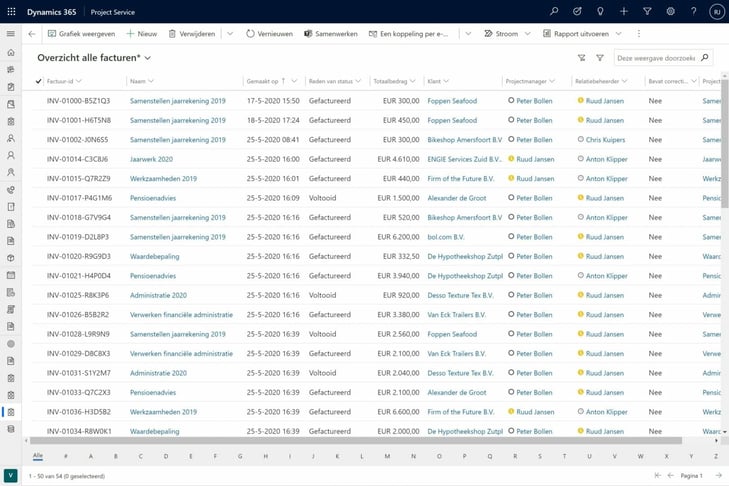Filter list by letter A
The image size is (729, 486).
pos(90,456)
